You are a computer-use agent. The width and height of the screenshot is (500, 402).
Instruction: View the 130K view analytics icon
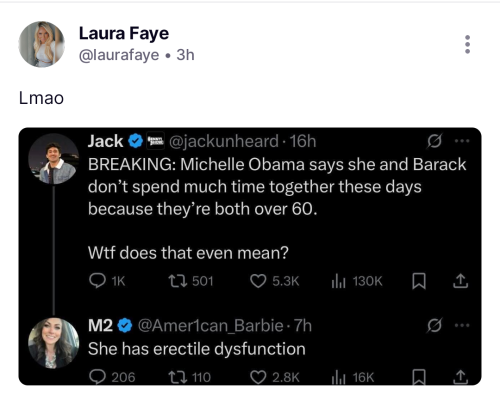click(x=338, y=281)
